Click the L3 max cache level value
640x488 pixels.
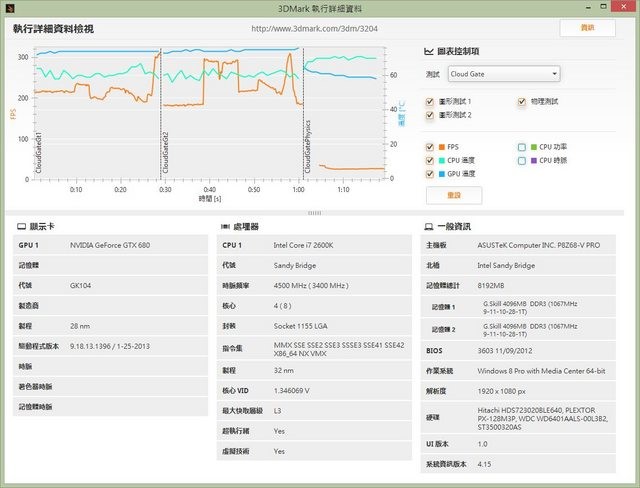tap(277, 411)
